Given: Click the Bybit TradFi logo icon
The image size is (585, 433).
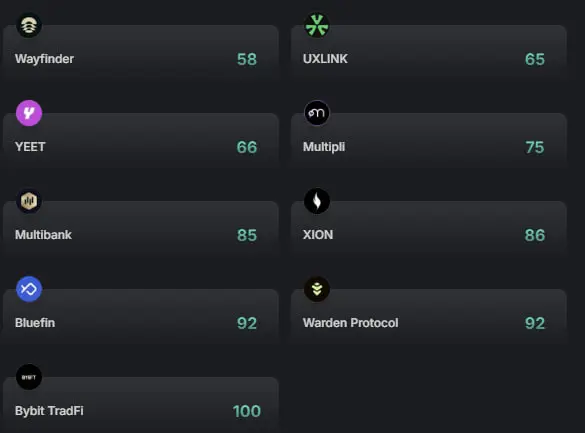Looking at the screenshot, I should [x=29, y=377].
